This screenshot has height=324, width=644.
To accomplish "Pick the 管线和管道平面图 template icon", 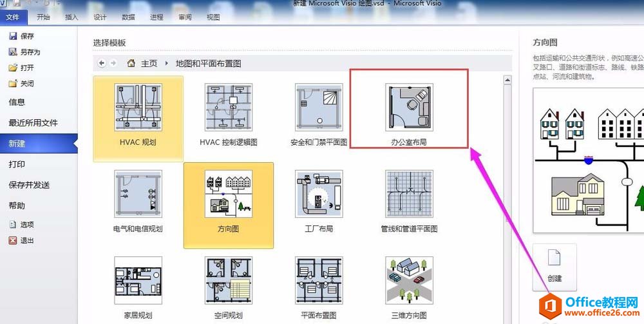I will point(409,194).
